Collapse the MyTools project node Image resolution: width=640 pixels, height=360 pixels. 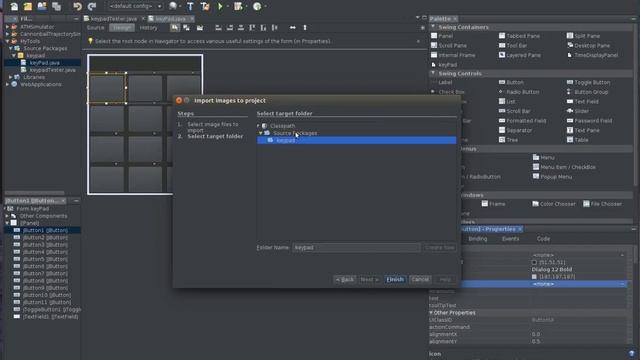tap(7, 41)
